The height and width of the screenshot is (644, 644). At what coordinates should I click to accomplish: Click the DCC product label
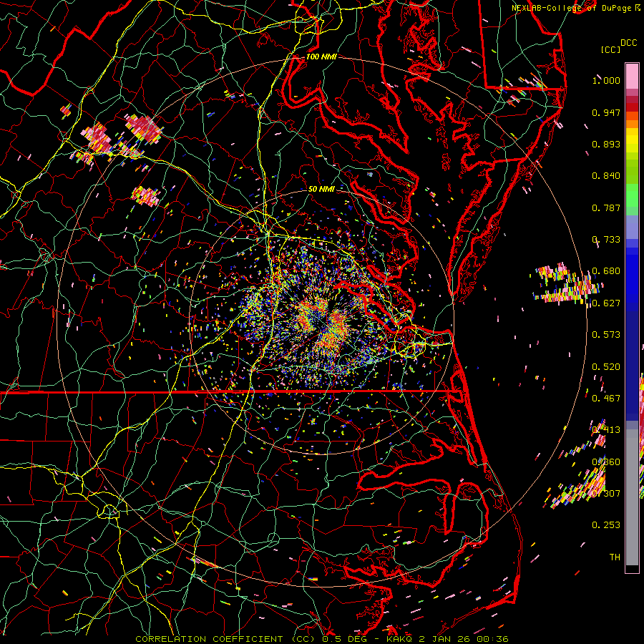click(628, 42)
